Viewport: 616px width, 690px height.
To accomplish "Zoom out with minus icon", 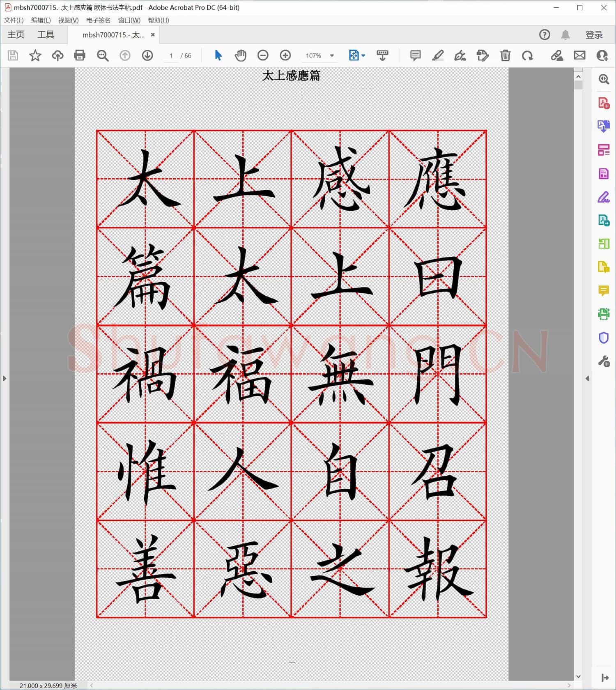I will (263, 55).
